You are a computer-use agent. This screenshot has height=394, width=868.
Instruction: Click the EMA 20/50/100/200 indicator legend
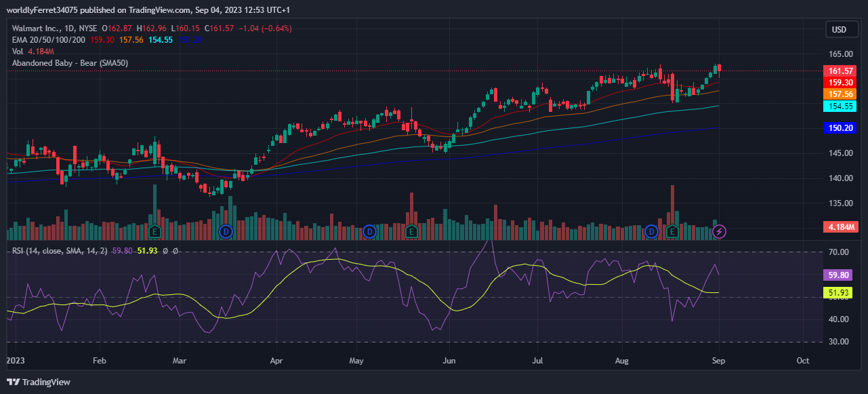48,40
